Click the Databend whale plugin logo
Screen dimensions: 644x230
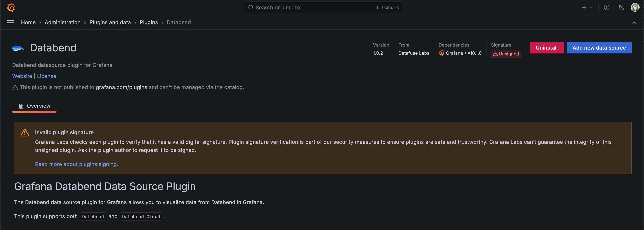pos(18,48)
